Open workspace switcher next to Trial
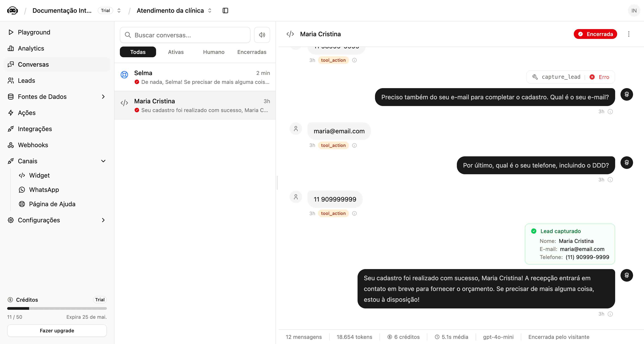Screen dimensions: 644x344 click(119, 11)
